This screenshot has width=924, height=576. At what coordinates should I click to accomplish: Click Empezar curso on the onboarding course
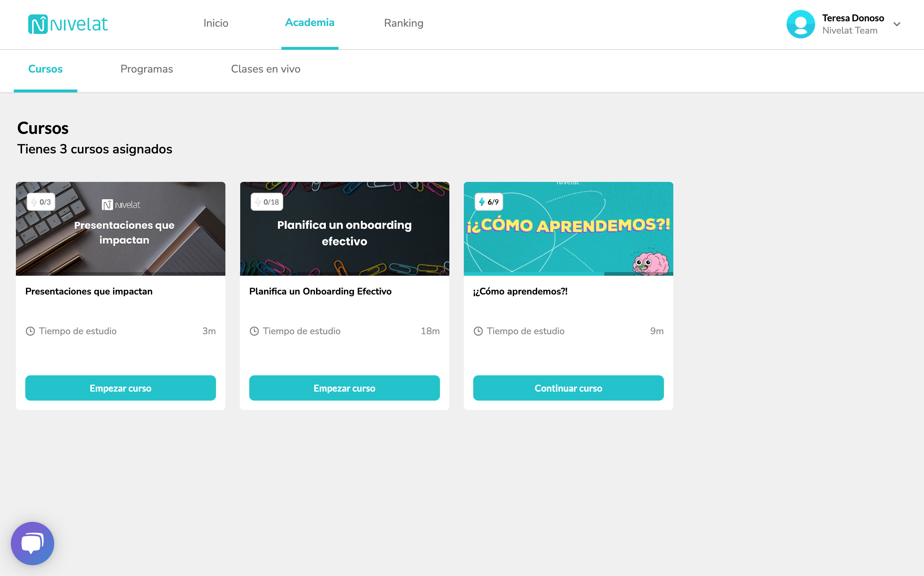[344, 388]
